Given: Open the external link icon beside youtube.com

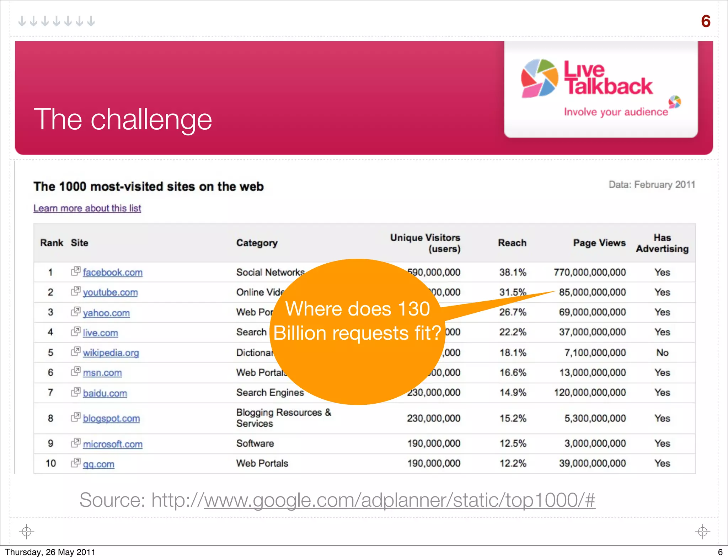Looking at the screenshot, I should click(x=76, y=291).
